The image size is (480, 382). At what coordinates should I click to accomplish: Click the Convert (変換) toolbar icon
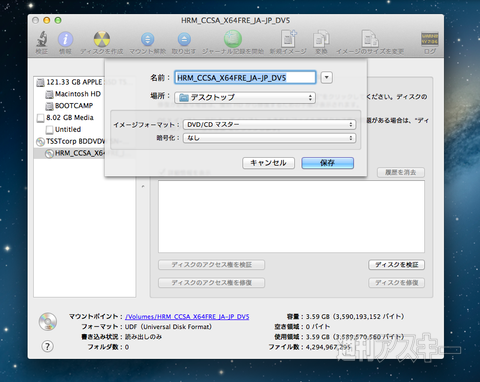coord(321,39)
